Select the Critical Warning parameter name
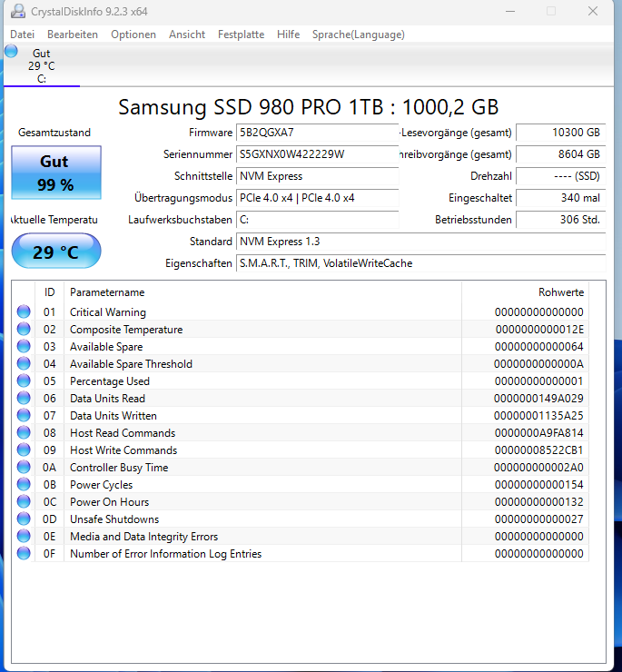622x672 pixels. pos(107,312)
